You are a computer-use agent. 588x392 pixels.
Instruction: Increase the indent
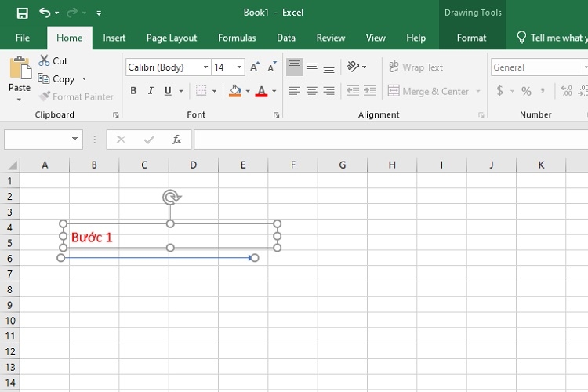pos(370,91)
